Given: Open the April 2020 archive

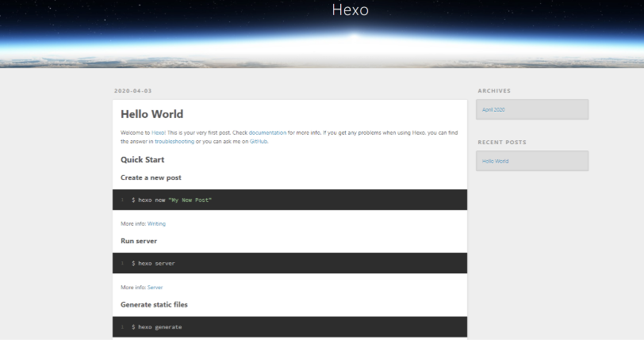Looking at the screenshot, I should (x=493, y=109).
